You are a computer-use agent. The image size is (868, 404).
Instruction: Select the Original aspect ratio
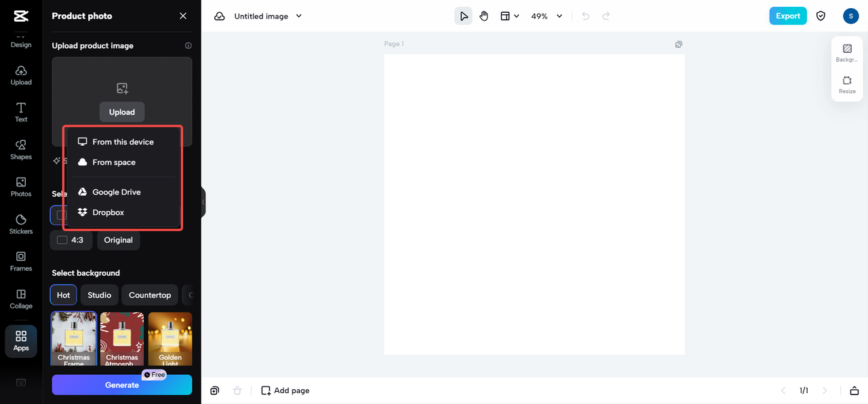tap(119, 240)
